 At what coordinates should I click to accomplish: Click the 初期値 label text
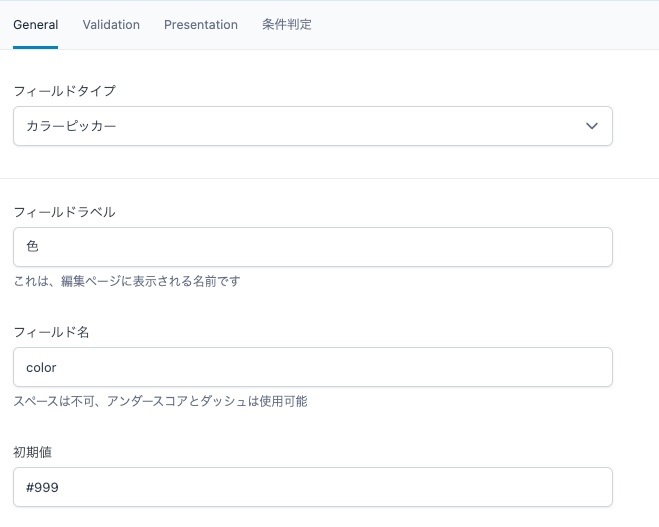[x=32, y=451]
